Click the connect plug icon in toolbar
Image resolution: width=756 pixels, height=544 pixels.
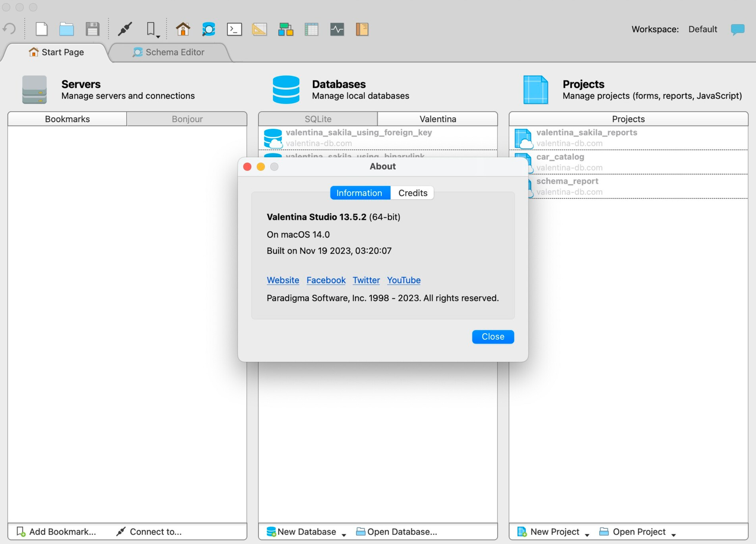click(125, 29)
